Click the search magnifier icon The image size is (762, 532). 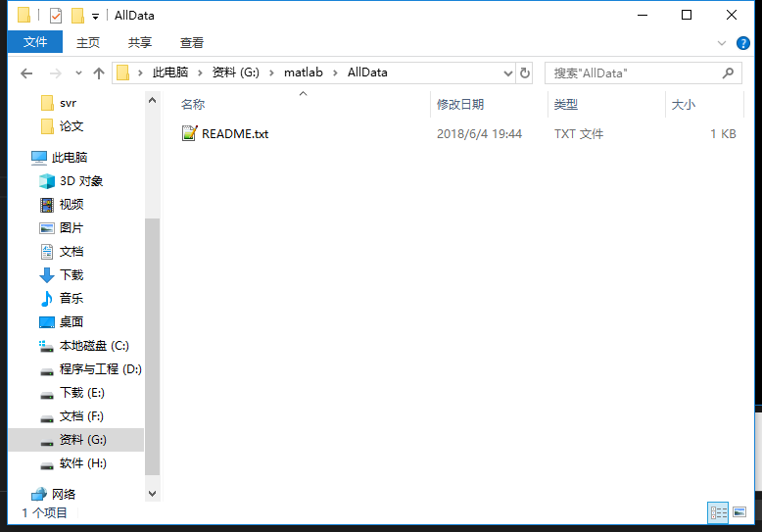coord(728,73)
